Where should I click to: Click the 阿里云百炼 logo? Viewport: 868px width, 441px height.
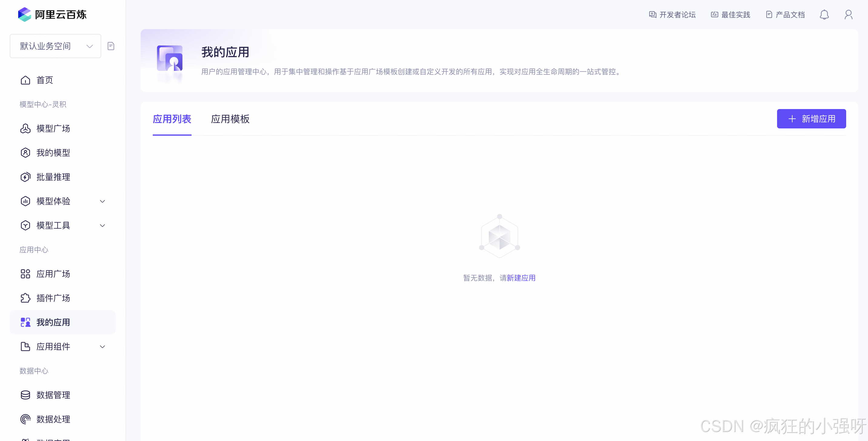click(52, 15)
